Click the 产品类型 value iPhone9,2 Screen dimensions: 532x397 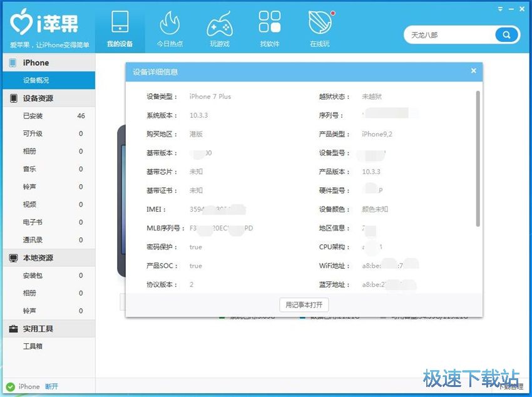[x=377, y=134]
